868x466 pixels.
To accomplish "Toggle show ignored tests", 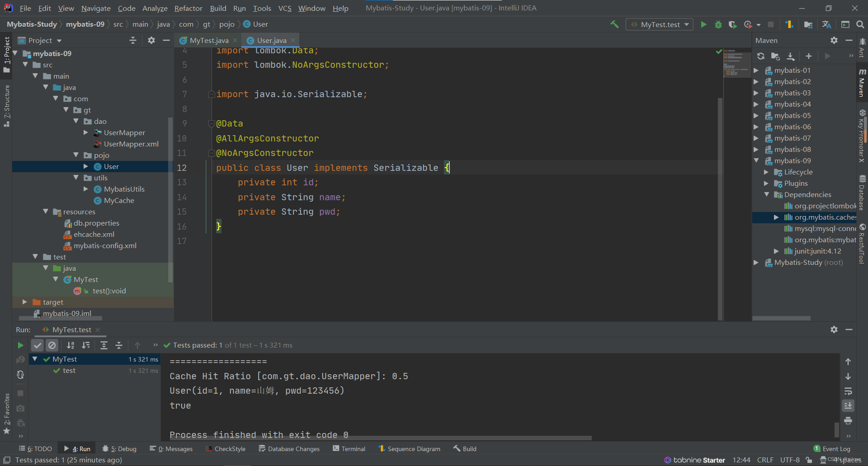I will 52,345.
